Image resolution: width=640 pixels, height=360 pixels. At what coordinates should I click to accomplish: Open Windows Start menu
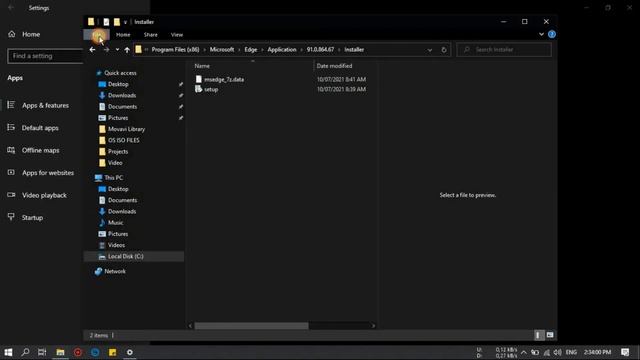(8, 352)
